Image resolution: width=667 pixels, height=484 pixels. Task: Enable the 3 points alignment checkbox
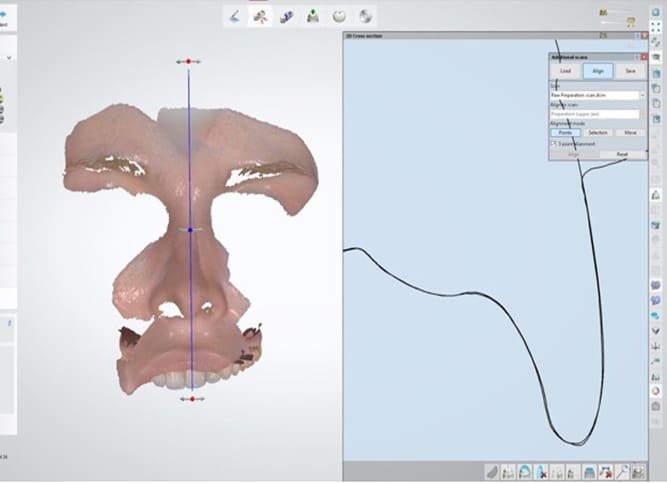pyautogui.click(x=554, y=143)
